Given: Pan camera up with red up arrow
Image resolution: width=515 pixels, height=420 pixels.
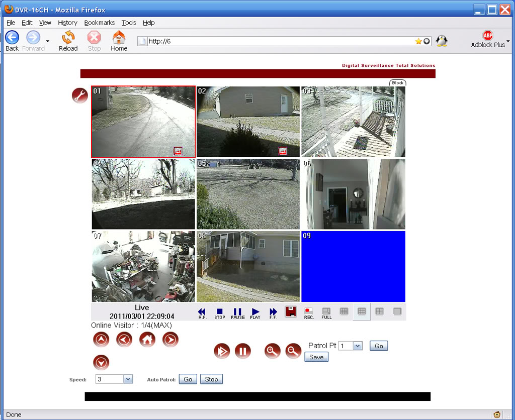Looking at the screenshot, I should [101, 340].
